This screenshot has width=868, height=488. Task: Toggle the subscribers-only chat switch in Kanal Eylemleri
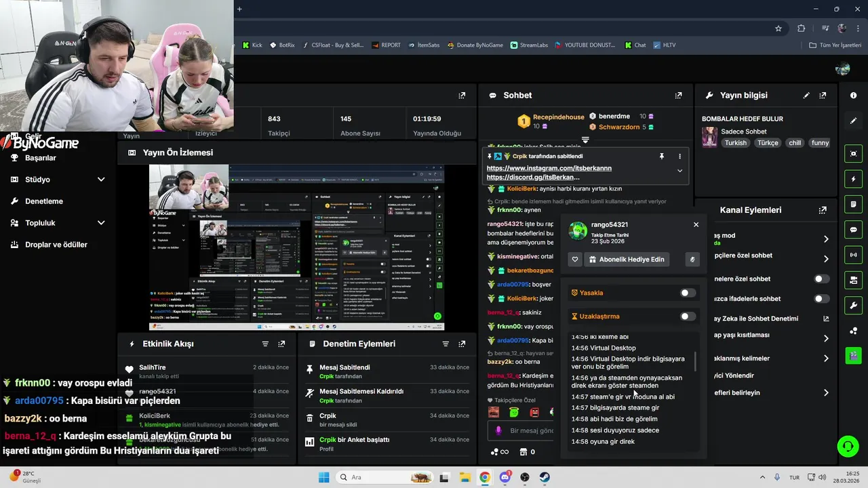[821, 279]
